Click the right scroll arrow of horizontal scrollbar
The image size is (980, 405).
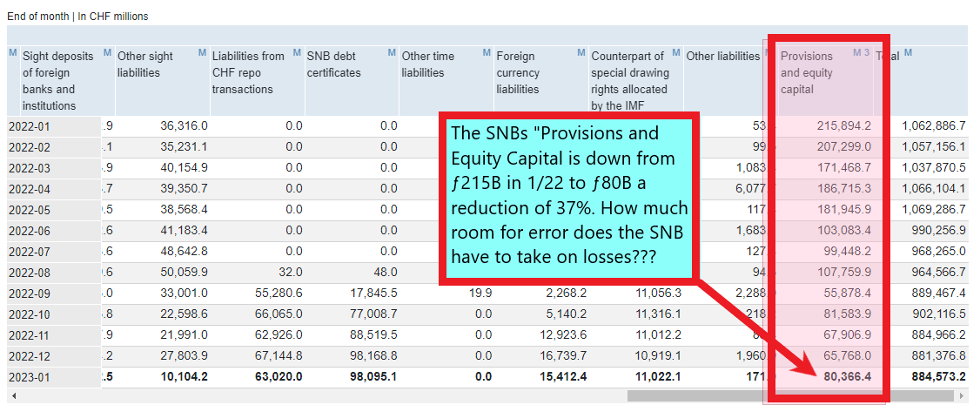(x=961, y=395)
